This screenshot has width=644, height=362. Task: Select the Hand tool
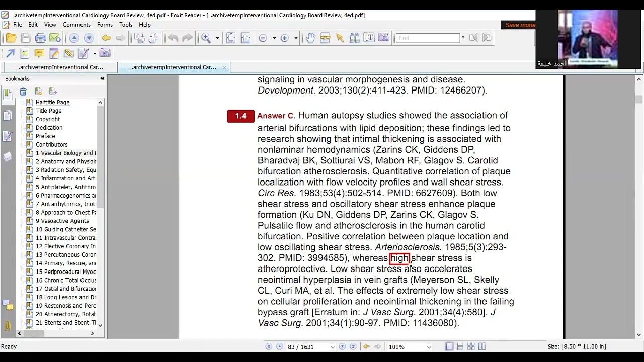point(310,38)
